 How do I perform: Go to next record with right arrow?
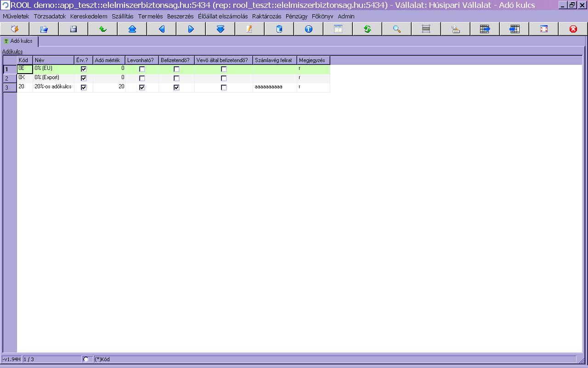[191, 29]
